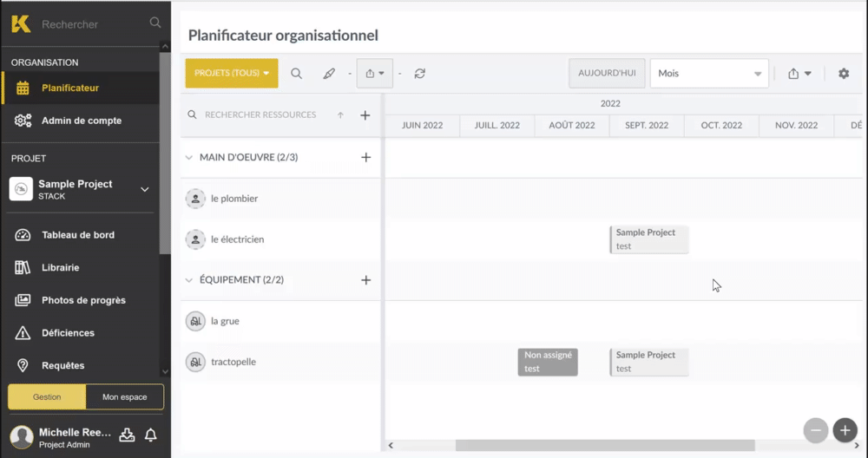Open the planner settings gear
Viewport: 868px width, 458px height.
pos(844,74)
